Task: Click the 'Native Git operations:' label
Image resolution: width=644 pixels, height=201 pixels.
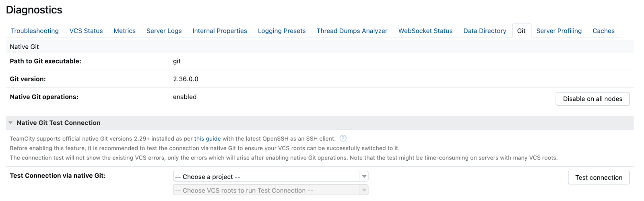Action: pyautogui.click(x=44, y=97)
